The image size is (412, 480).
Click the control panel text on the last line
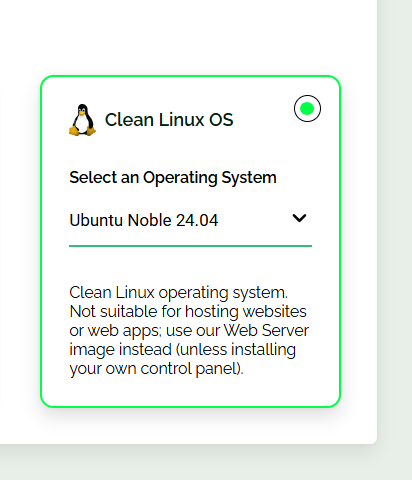point(192,369)
